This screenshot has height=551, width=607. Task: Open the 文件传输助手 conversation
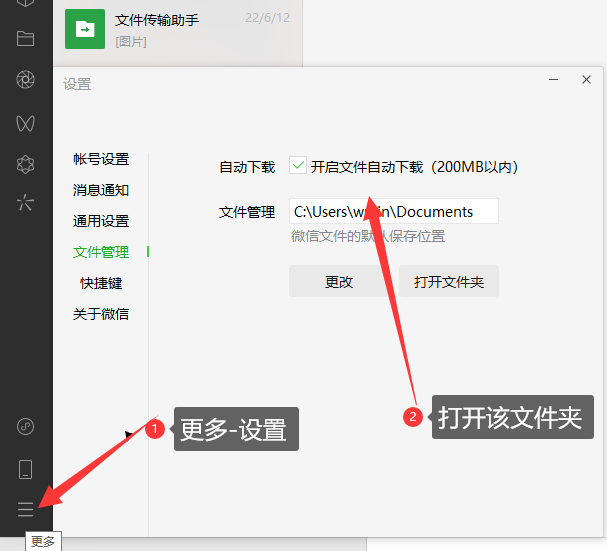click(x=178, y=29)
